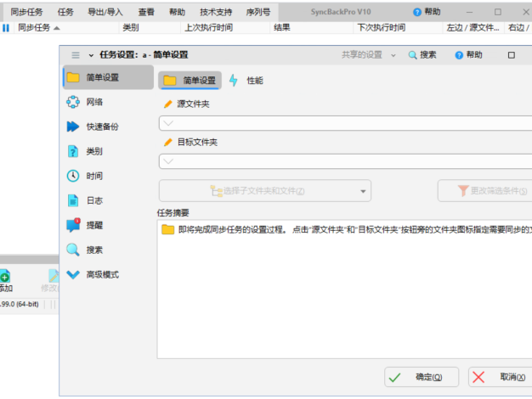
Task: Open 快速备份 fast backup icon
Action: click(x=73, y=126)
